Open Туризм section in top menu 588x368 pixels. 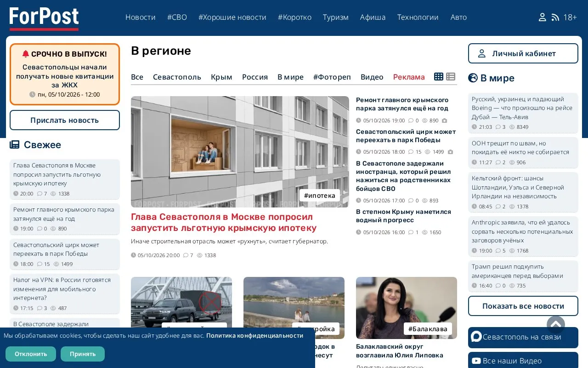[336, 17]
